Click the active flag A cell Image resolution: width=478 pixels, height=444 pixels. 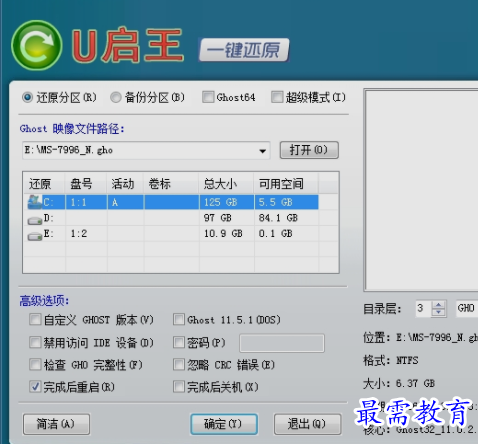click(125, 202)
